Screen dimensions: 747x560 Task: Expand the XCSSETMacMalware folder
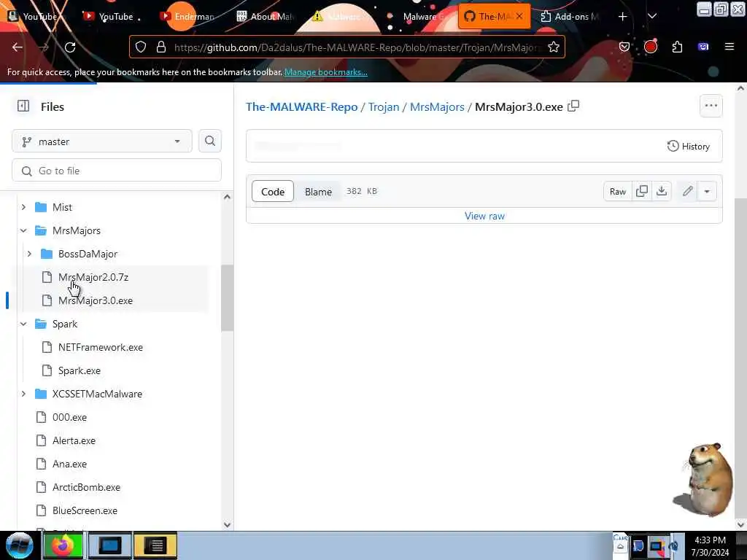23,394
